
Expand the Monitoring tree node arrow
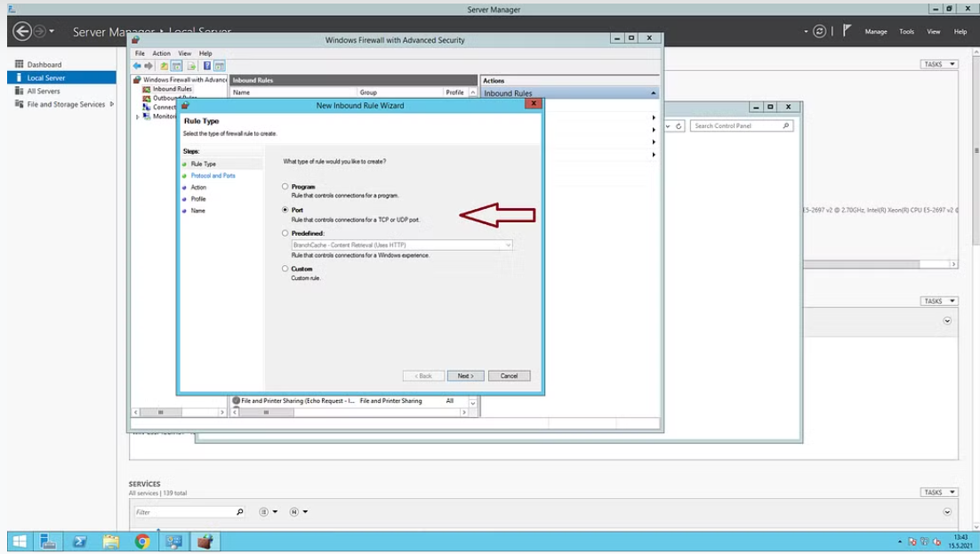[138, 116]
